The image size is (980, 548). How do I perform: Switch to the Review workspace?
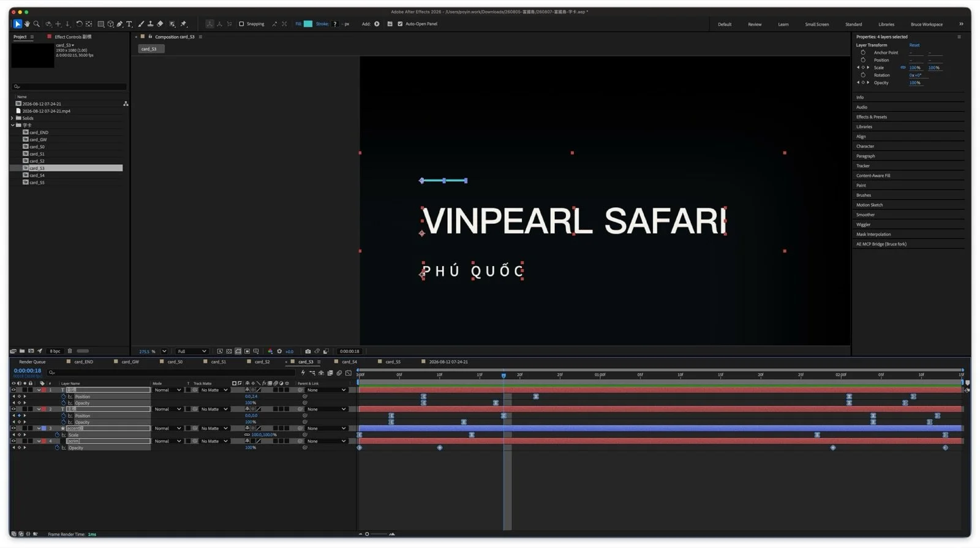click(x=755, y=25)
